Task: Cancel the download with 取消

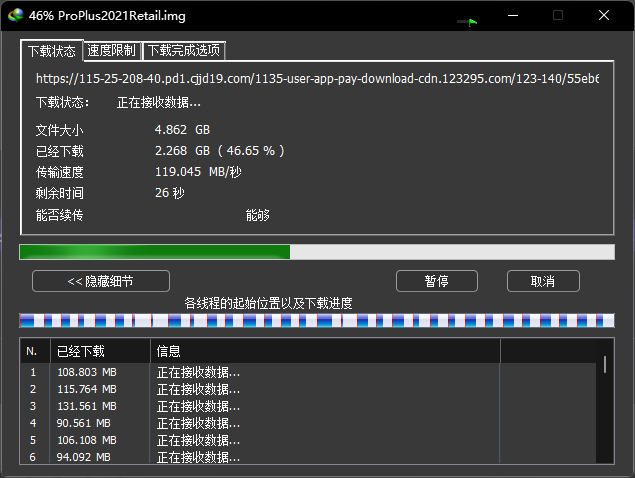Action: coord(543,281)
